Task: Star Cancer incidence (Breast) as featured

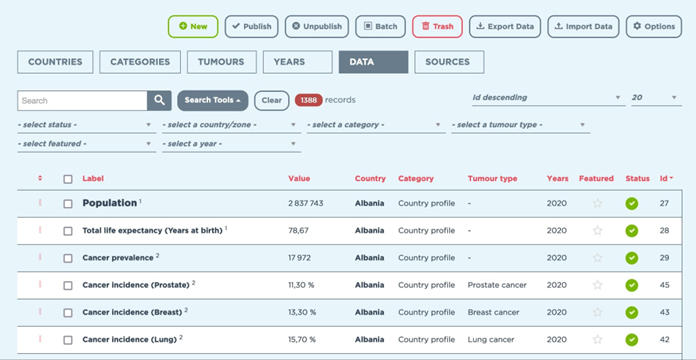Action: click(x=597, y=312)
